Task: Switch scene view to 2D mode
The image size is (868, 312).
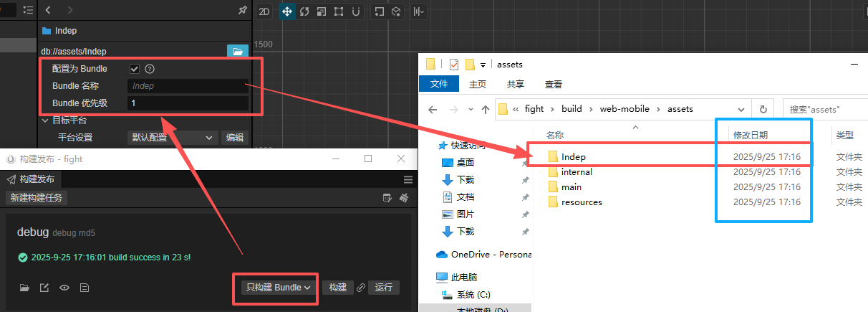Action: [x=264, y=11]
